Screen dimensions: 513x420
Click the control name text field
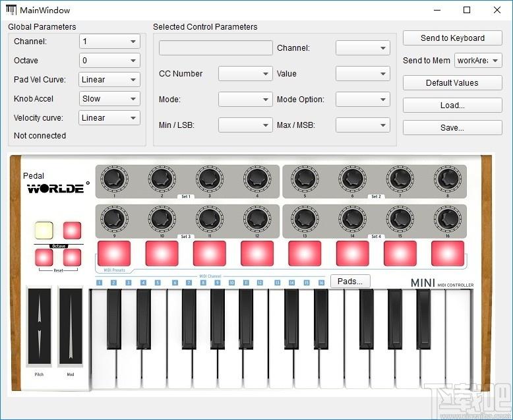click(216, 48)
